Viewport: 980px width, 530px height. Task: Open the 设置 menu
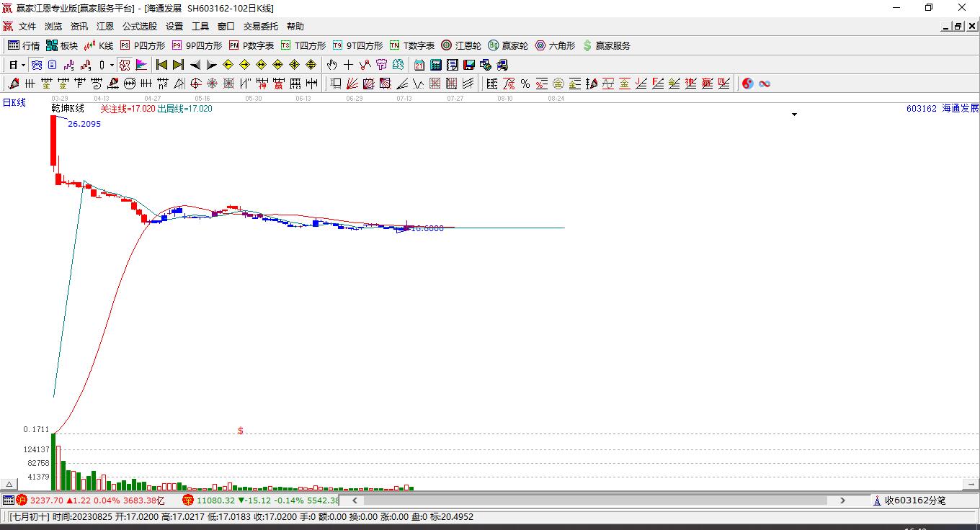point(174,27)
